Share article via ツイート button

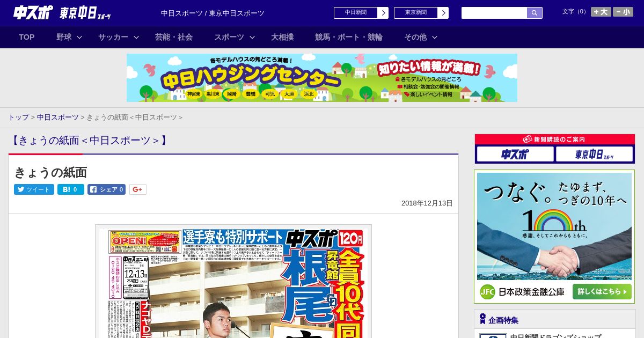point(34,189)
